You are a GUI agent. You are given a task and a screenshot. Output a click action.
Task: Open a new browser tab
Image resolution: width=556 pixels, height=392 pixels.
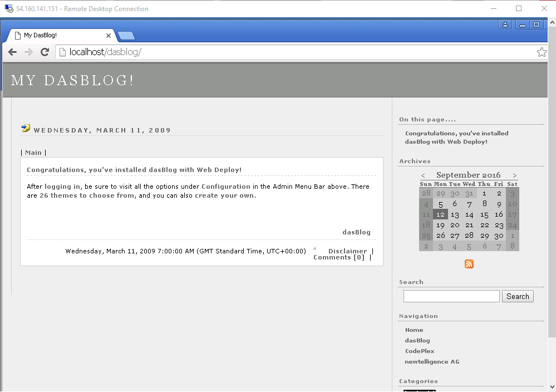point(126,36)
